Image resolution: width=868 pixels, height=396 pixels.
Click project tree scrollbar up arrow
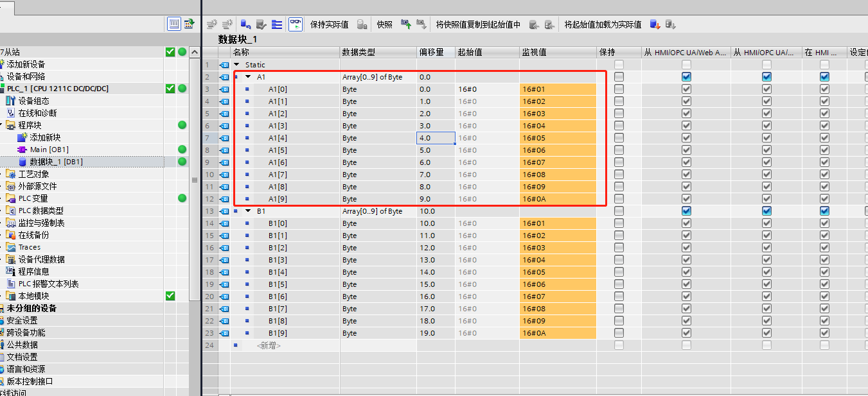[x=195, y=53]
